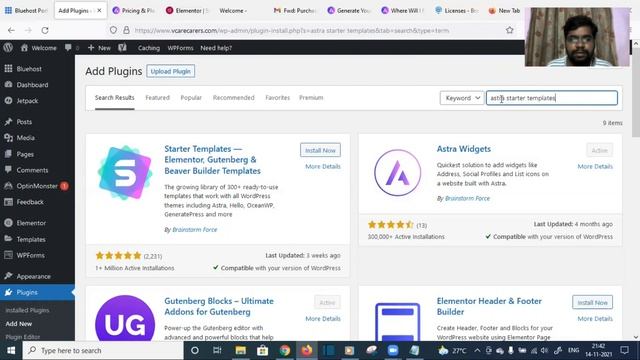Switch to Elementor browser tab

tap(188, 11)
